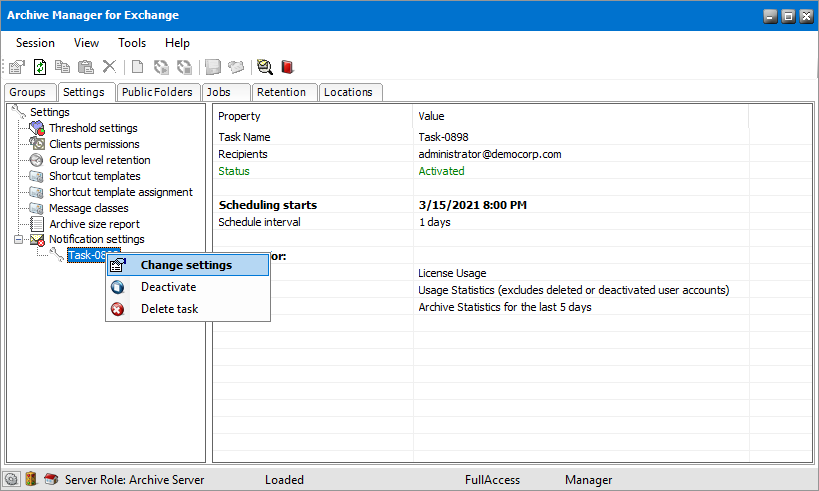Click the green Refresh toolbar icon

pyautogui.click(x=40, y=67)
